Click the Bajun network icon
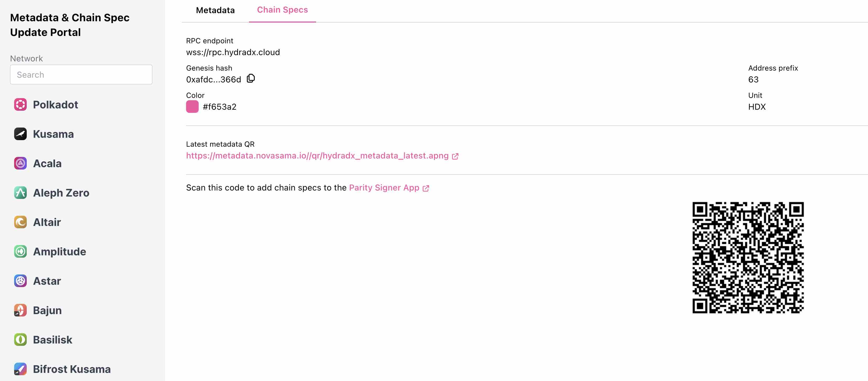The width and height of the screenshot is (868, 381). (20, 310)
